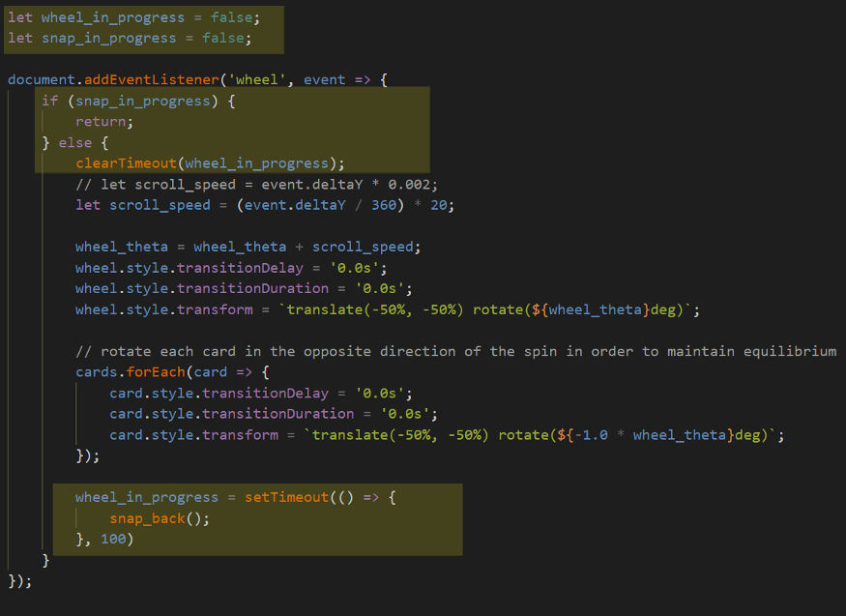Image resolution: width=846 pixels, height=616 pixels.
Task: Click the 'if (snap_in_progress) {' line
Action: pos(138,101)
